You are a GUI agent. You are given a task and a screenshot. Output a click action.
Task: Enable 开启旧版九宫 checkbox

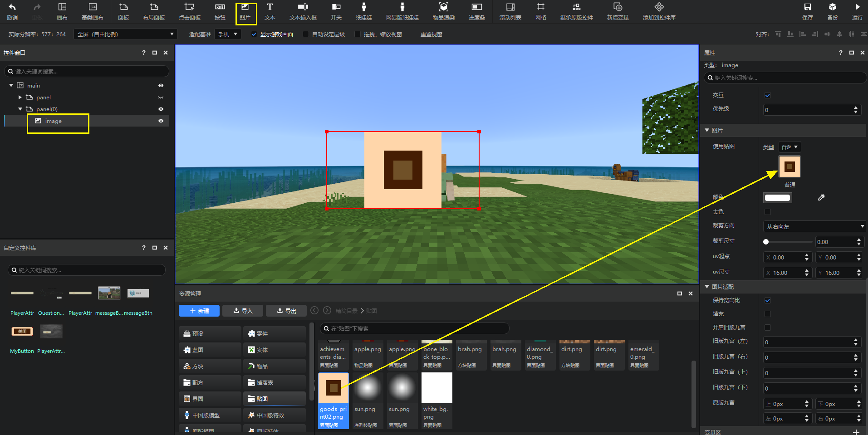[x=768, y=327]
